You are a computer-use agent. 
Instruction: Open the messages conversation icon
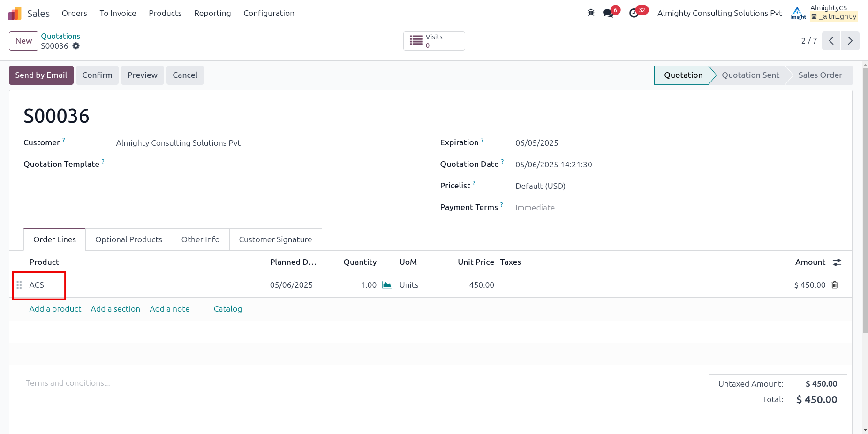609,13
